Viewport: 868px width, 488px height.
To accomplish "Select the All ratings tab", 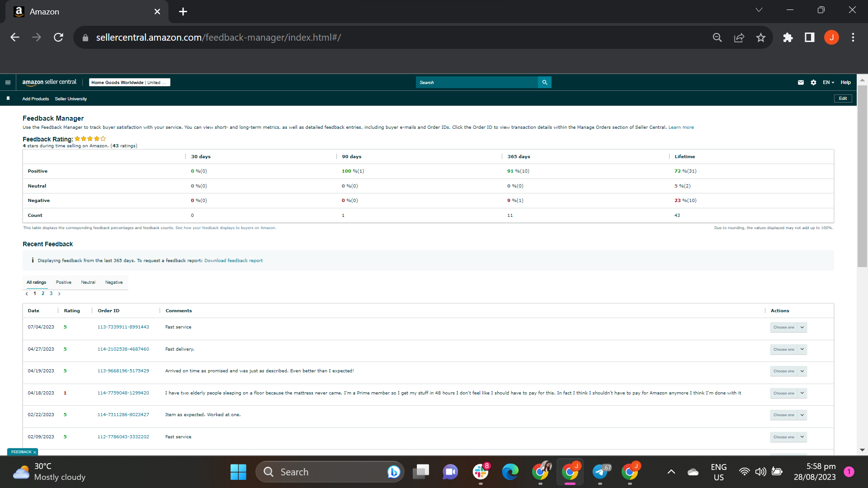I will point(36,282).
